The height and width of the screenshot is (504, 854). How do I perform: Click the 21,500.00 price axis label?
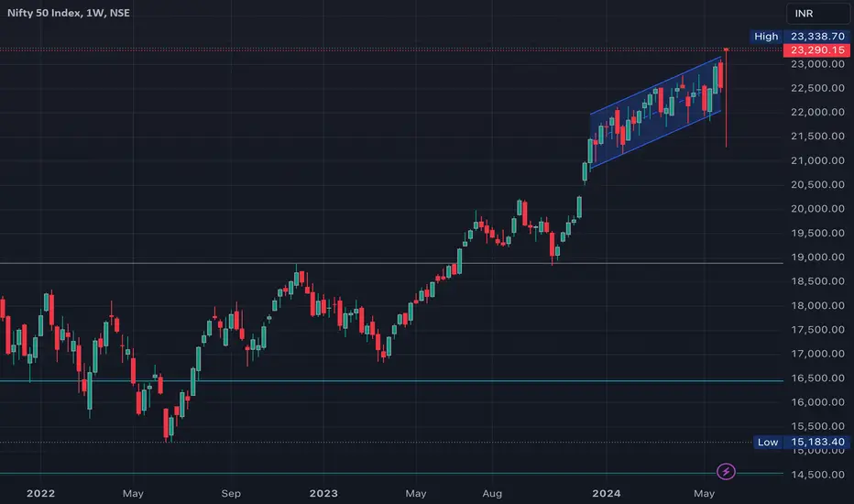coord(817,137)
